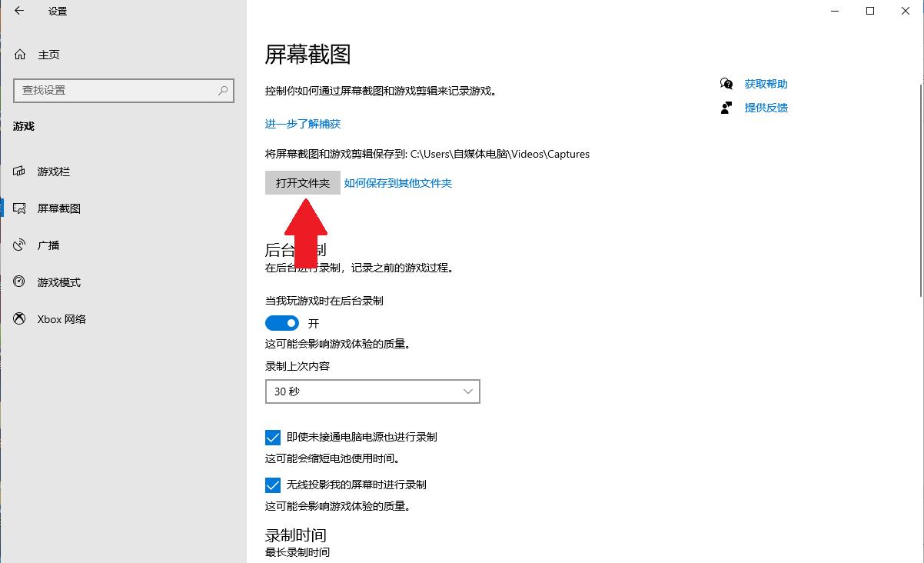Select the Xbox 网络 sidebar icon
The width and height of the screenshot is (924, 563).
pos(18,318)
